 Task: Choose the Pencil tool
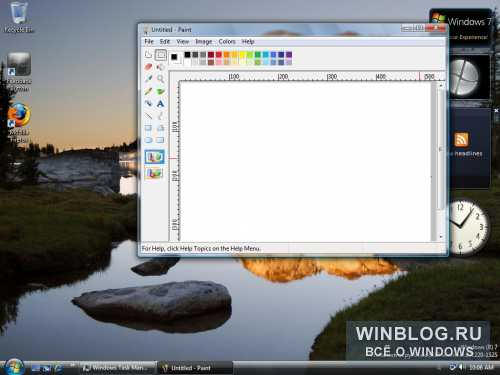coord(149,91)
